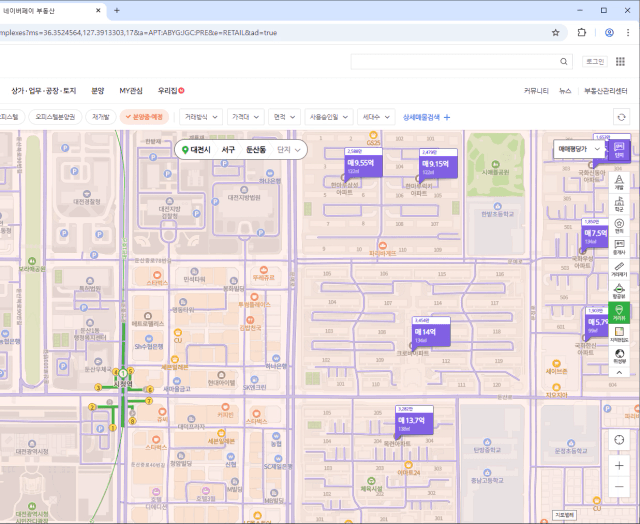Open the Naver apps grid icon
Screen dimensions: 640x524
coord(620,62)
